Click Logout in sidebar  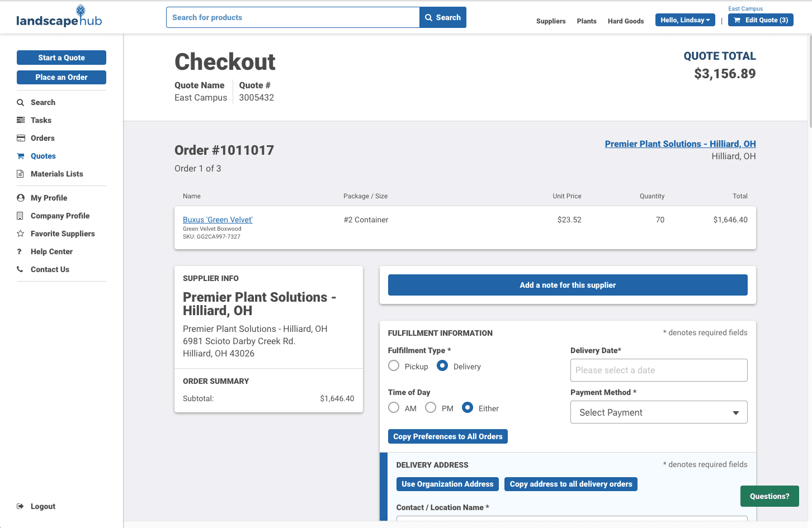43,506
